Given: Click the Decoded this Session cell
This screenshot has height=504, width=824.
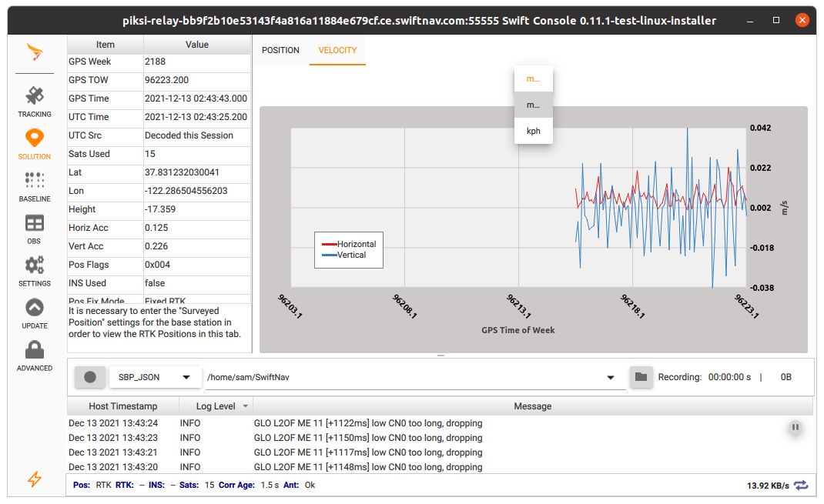Looking at the screenshot, I should [196, 135].
